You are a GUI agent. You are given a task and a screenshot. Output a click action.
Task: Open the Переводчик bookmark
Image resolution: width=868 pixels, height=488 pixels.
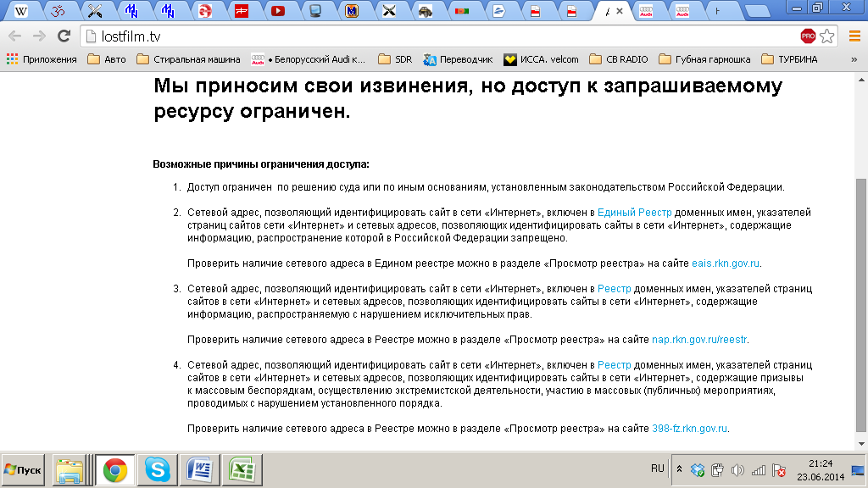459,59
